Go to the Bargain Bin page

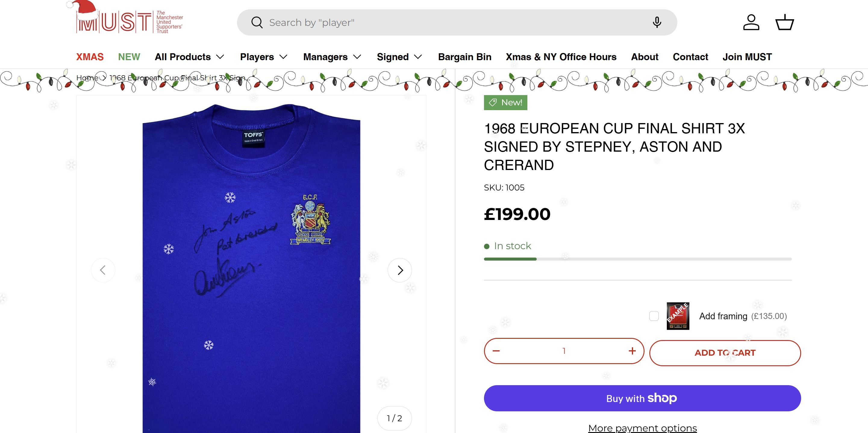(465, 57)
